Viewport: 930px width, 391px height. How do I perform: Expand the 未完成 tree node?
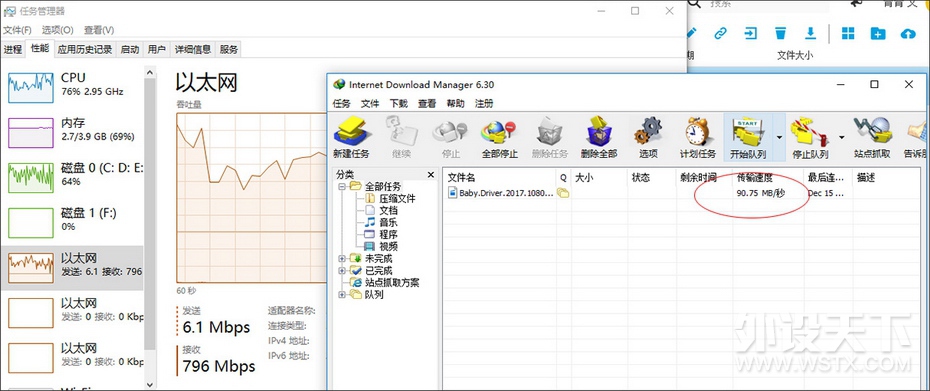342,259
